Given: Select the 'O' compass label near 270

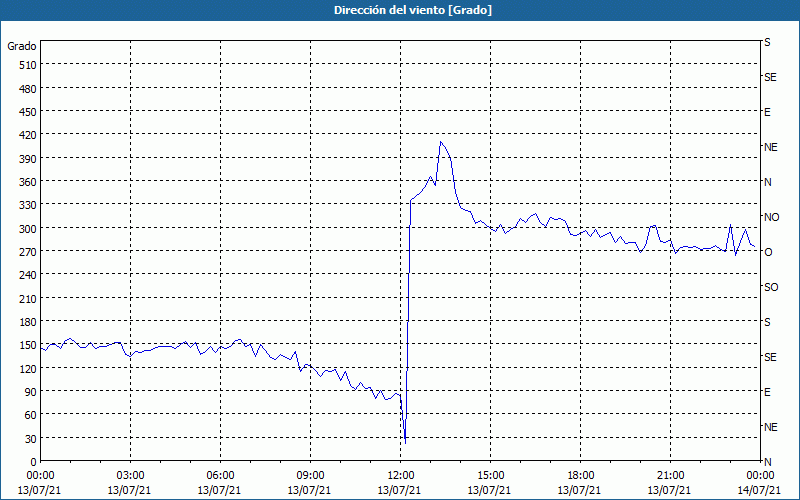Looking at the screenshot, I should pos(768,252).
